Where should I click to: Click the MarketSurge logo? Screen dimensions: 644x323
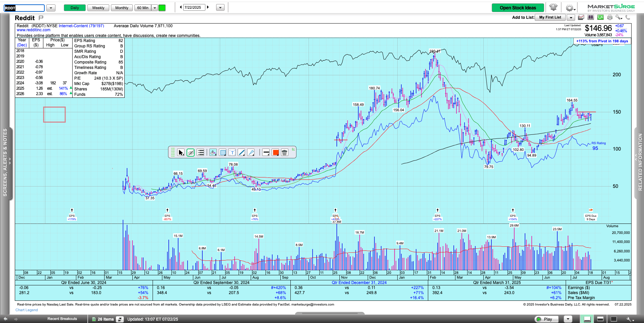[x=611, y=8]
